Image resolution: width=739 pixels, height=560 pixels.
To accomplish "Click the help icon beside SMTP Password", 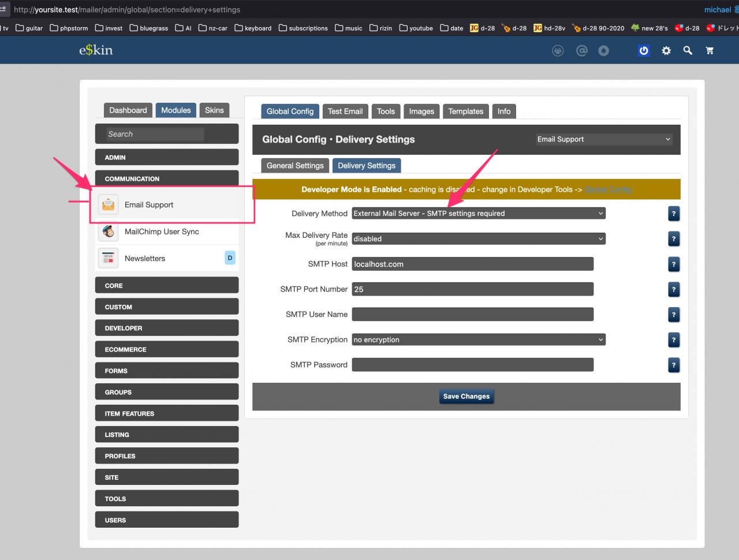I will [x=673, y=365].
